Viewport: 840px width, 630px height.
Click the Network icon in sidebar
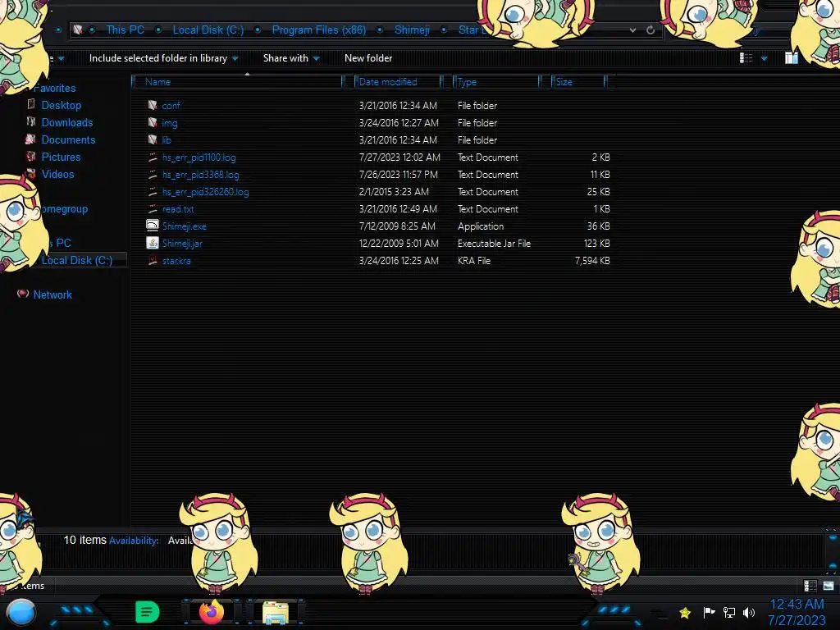(22, 294)
